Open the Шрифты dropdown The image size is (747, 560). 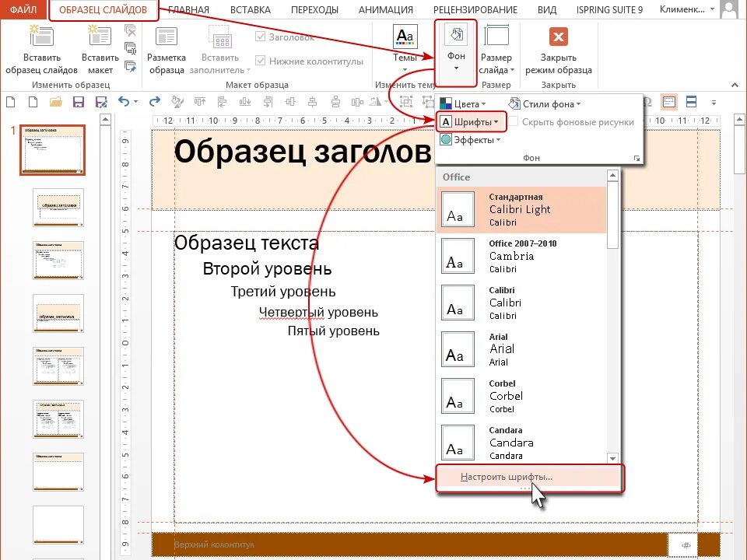click(469, 122)
